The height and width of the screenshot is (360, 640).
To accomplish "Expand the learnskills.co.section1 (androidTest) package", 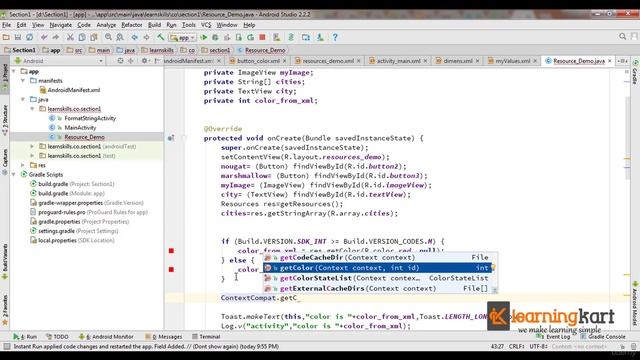I will (33, 147).
